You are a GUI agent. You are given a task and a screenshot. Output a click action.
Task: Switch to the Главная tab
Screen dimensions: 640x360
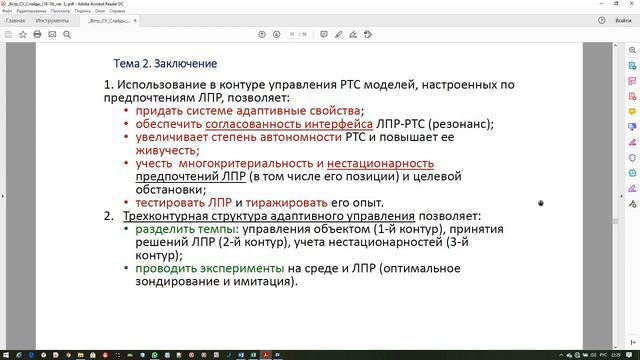coord(16,20)
